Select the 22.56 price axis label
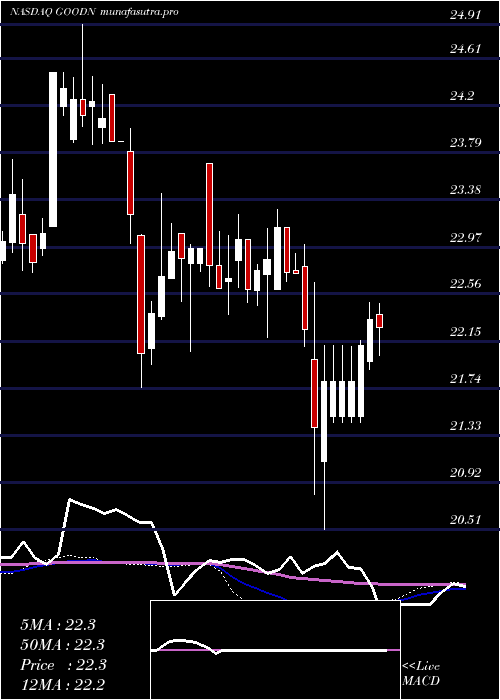The height and width of the screenshot is (700, 500). pos(465,284)
